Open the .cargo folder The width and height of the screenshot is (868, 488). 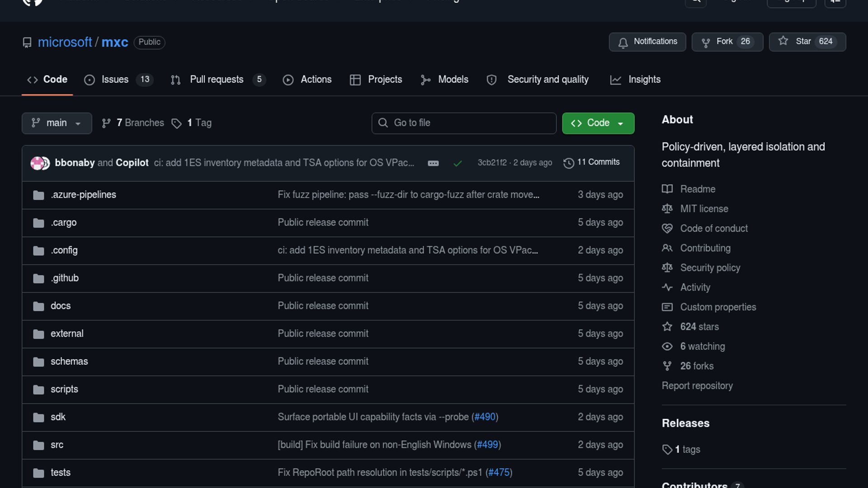(64, 223)
